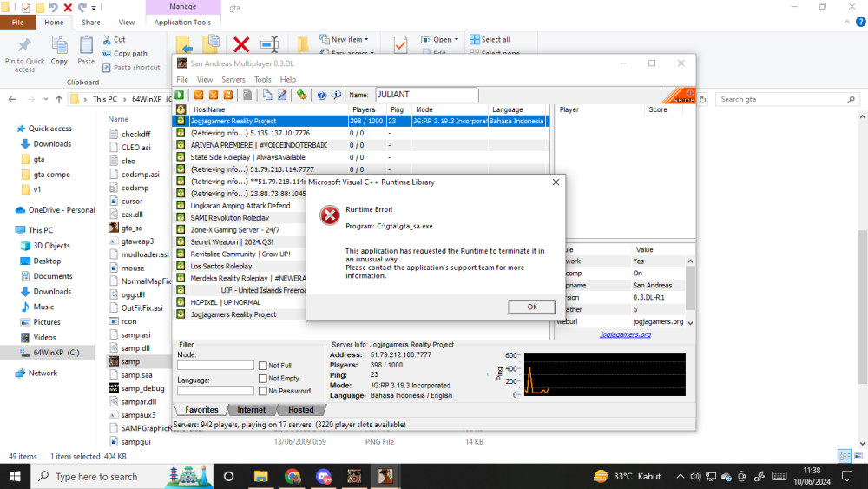Viewport: 868px width, 489px height.
Task: Click the Explorer address bar refresh icon
Action: coord(702,99)
